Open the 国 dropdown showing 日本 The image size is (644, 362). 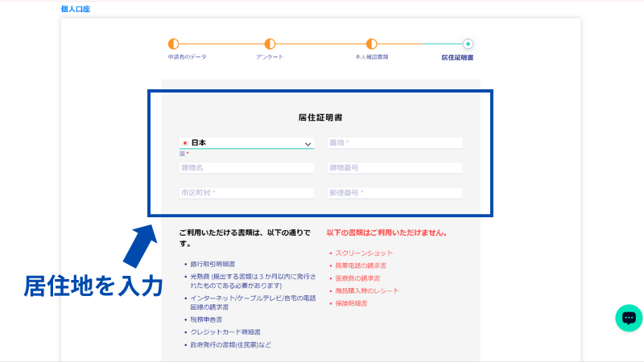246,143
